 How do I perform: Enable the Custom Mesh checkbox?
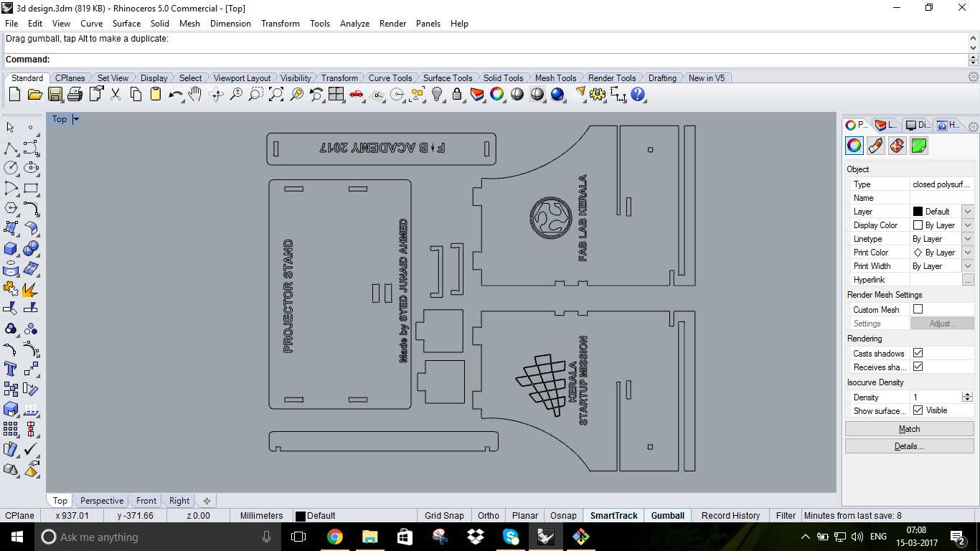(918, 309)
